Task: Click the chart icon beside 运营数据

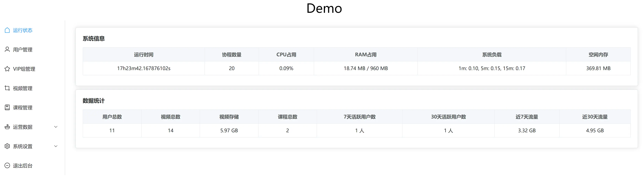Action: point(7,127)
